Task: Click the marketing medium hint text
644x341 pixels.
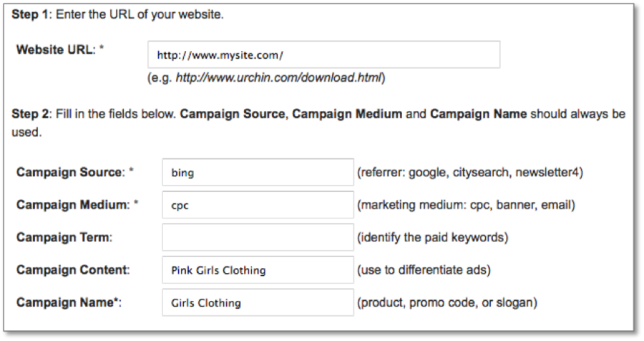Action: point(466,205)
